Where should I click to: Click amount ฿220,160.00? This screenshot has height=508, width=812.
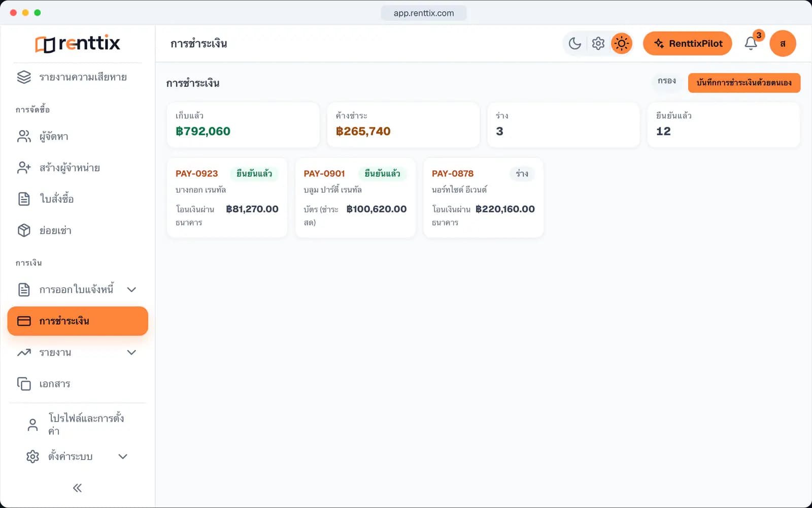pyautogui.click(x=505, y=209)
